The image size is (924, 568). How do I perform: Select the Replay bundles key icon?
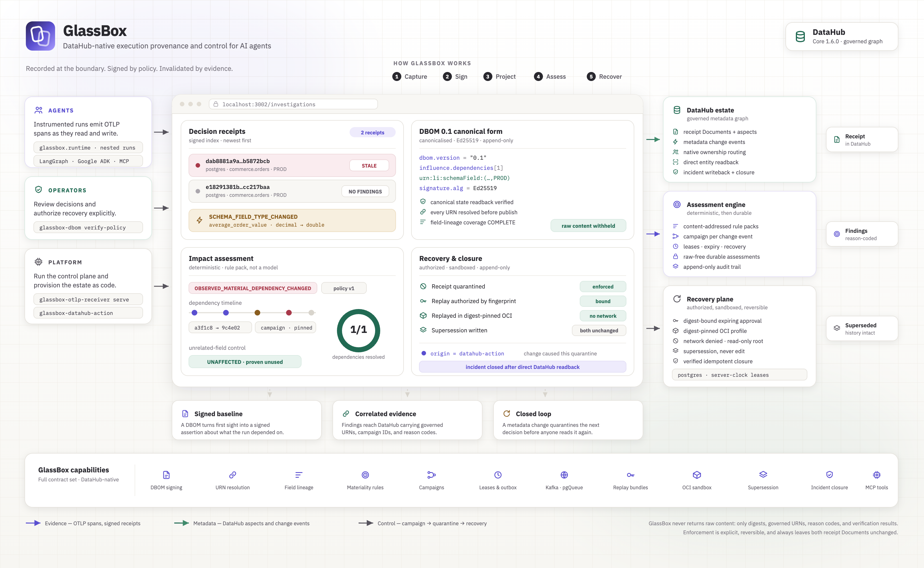pos(630,475)
